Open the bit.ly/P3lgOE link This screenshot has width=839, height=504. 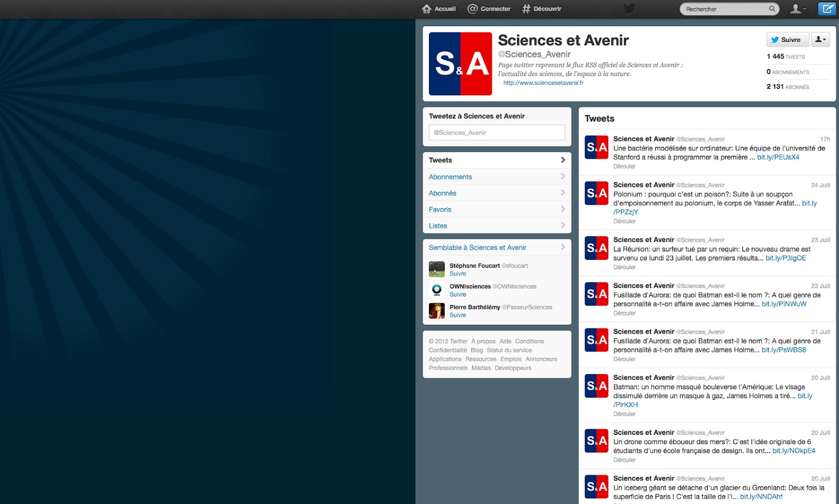click(x=786, y=258)
